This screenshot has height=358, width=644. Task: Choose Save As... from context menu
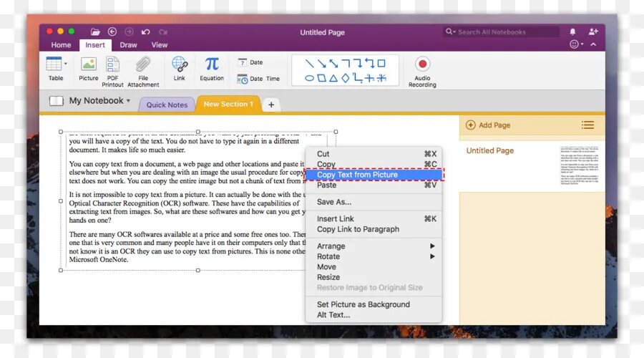(374, 202)
